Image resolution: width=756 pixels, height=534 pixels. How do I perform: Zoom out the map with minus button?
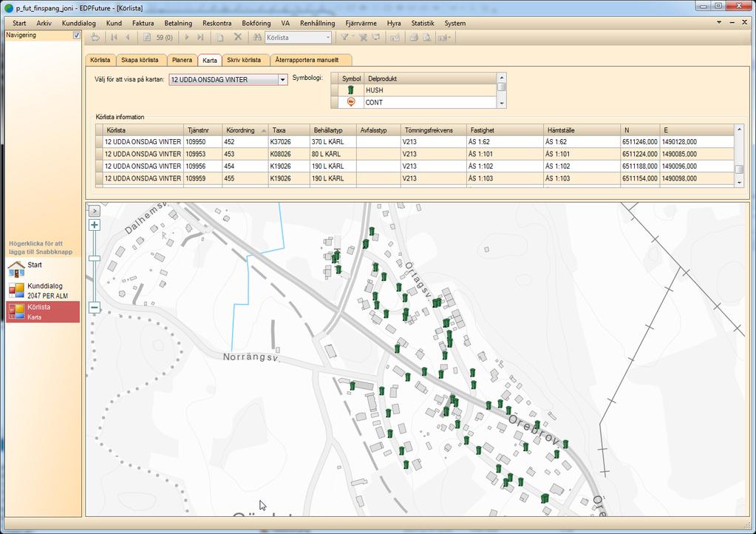95,308
